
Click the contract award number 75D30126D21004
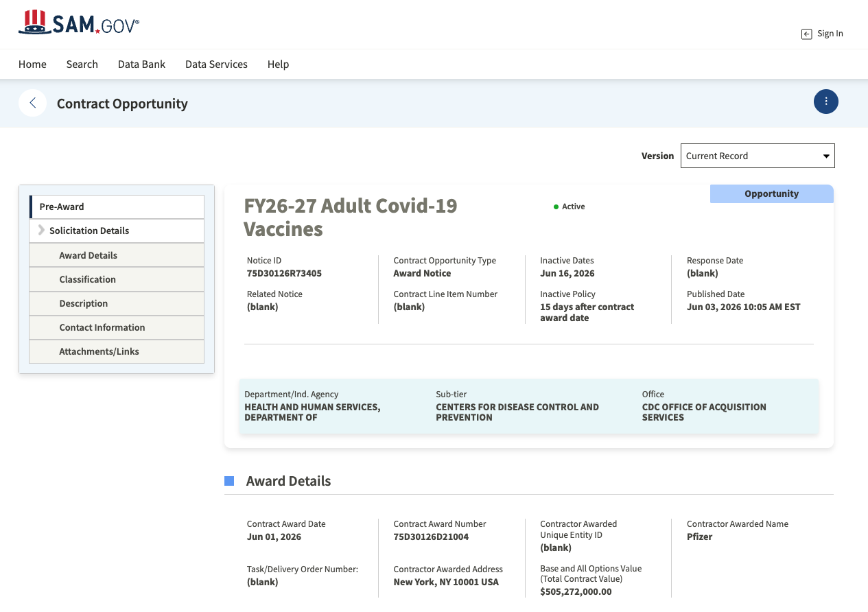click(x=431, y=537)
